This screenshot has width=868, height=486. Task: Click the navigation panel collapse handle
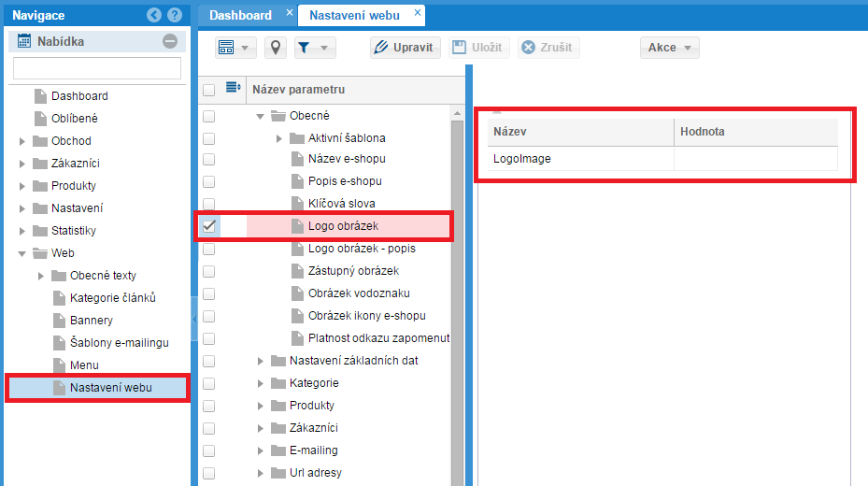(x=194, y=320)
